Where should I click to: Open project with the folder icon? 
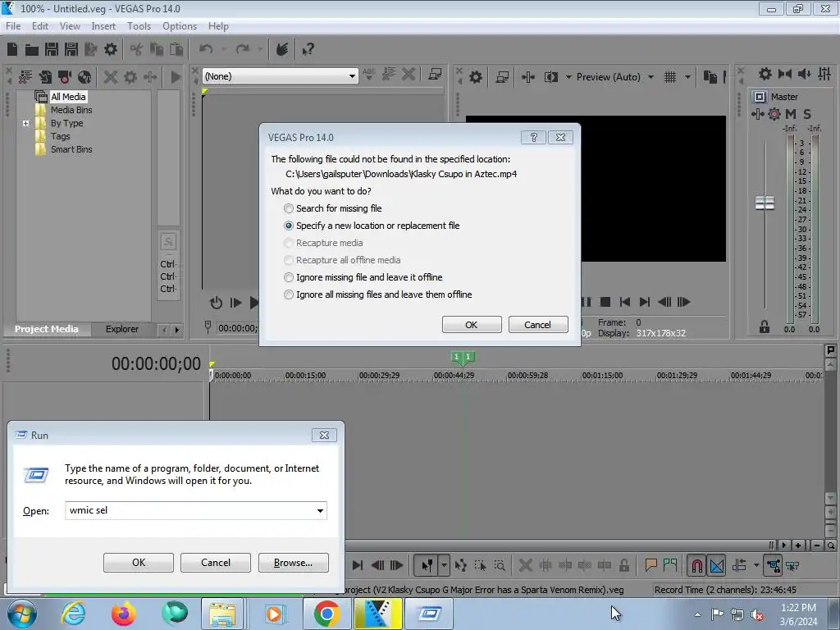[32, 50]
